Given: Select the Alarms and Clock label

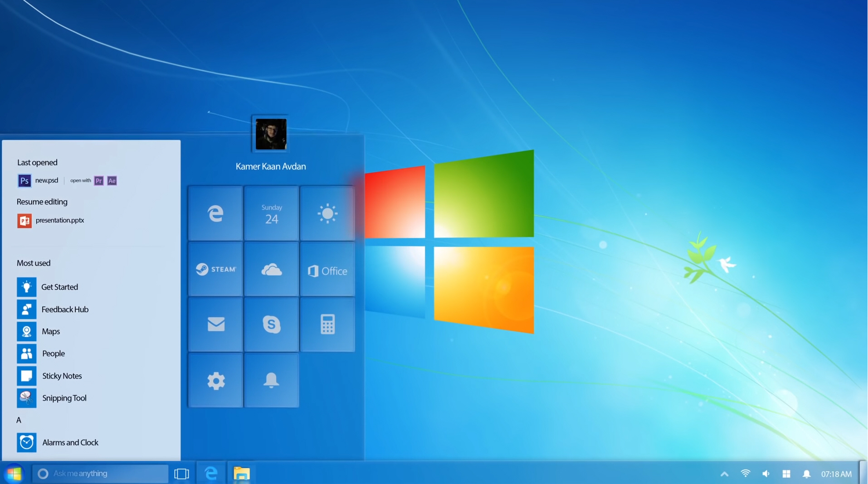Looking at the screenshot, I should click(x=70, y=442).
